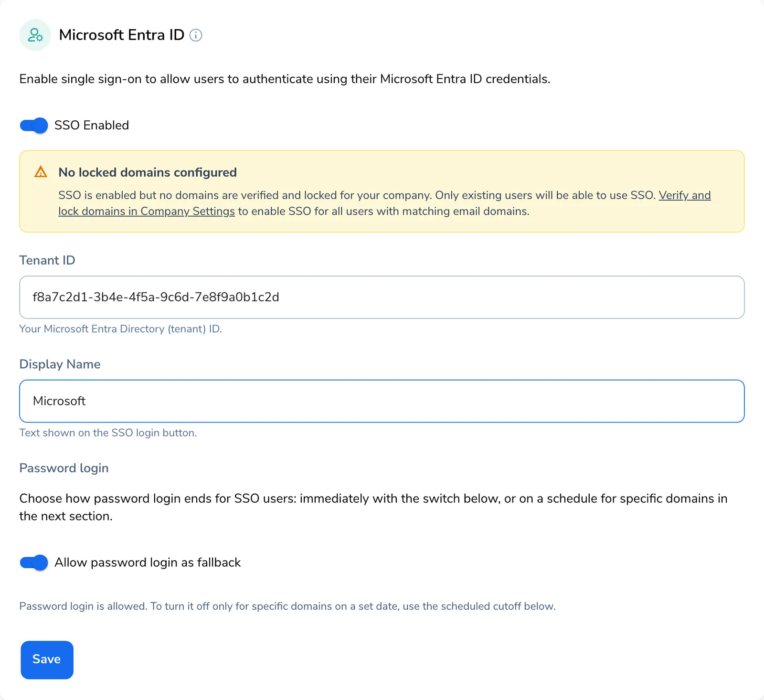Click the Save button

point(47,659)
